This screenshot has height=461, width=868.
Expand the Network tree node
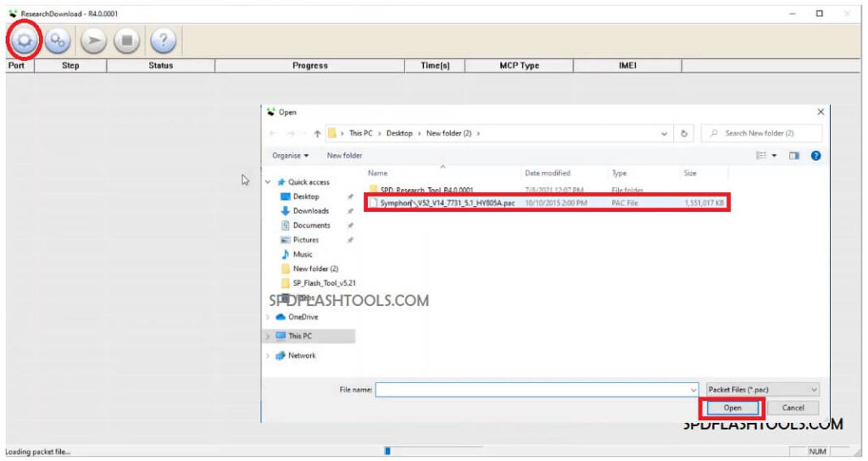[269, 356]
